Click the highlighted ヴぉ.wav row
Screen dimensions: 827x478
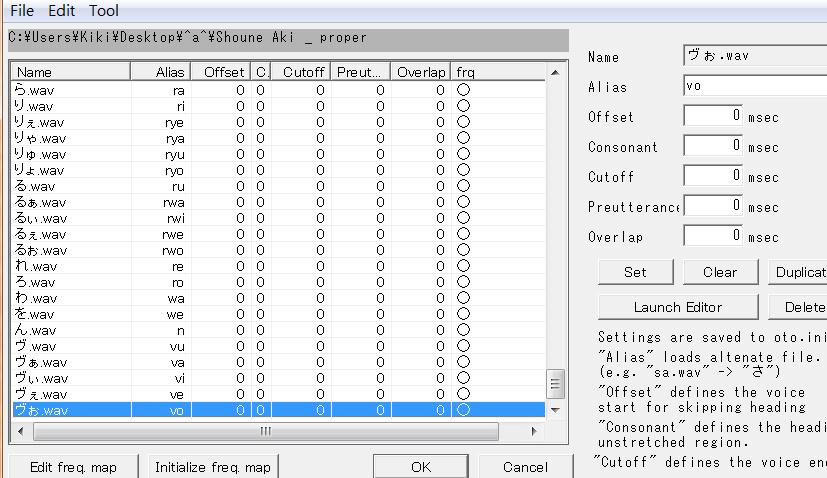(278, 410)
